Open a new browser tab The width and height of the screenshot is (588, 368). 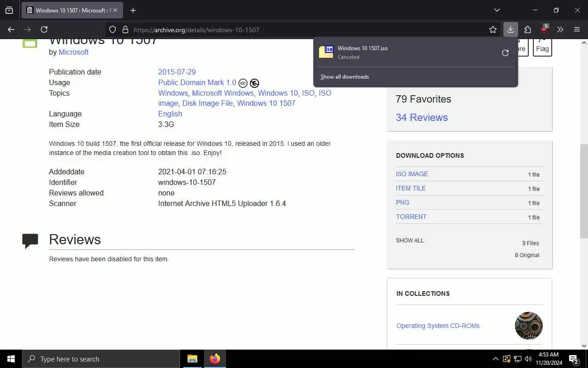pos(133,10)
